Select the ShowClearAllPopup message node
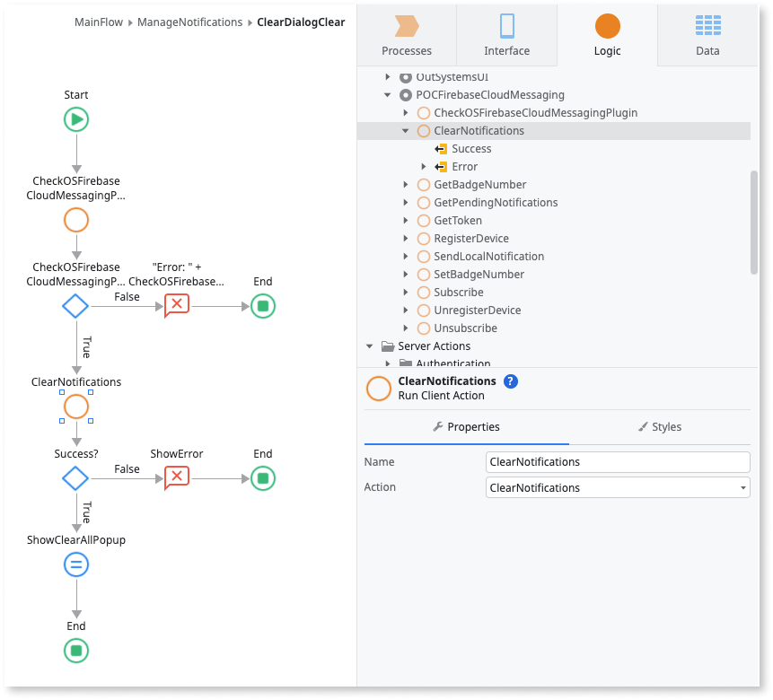Image resolution: width=773 pixels, height=700 pixels. click(x=75, y=564)
